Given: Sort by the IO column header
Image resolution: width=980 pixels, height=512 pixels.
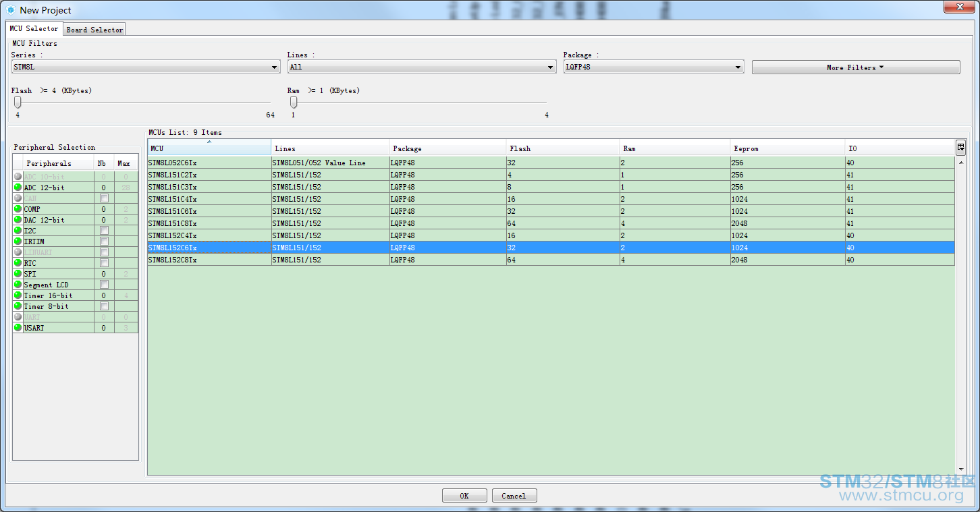Looking at the screenshot, I should 900,148.
